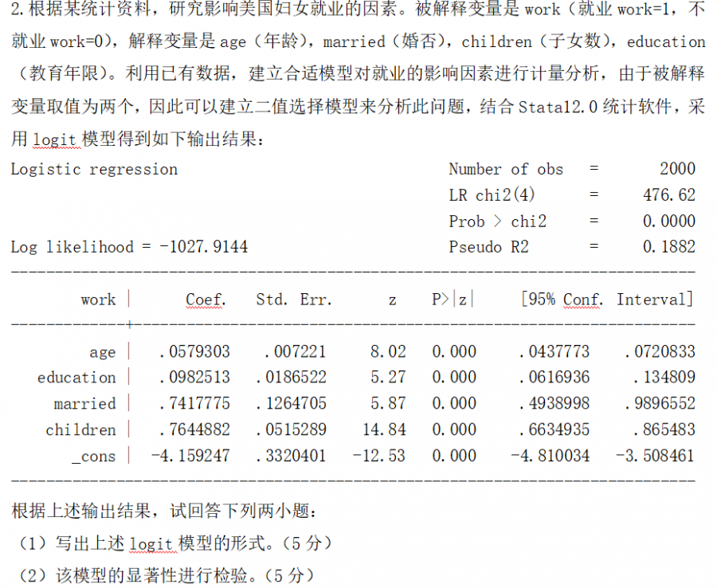Click children upper bound .865483

coord(664,429)
